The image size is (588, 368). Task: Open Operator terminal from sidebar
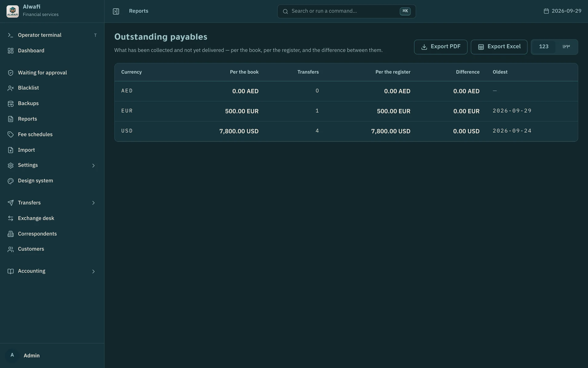(x=52, y=35)
